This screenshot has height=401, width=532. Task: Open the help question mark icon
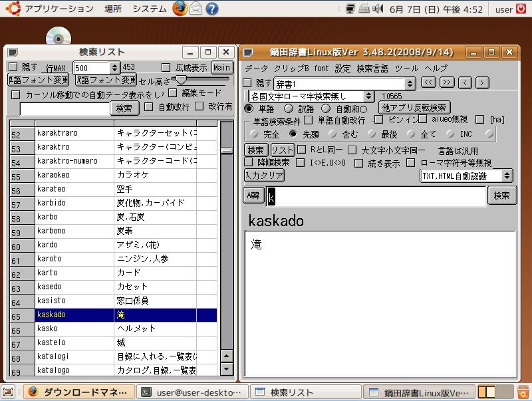[212, 9]
